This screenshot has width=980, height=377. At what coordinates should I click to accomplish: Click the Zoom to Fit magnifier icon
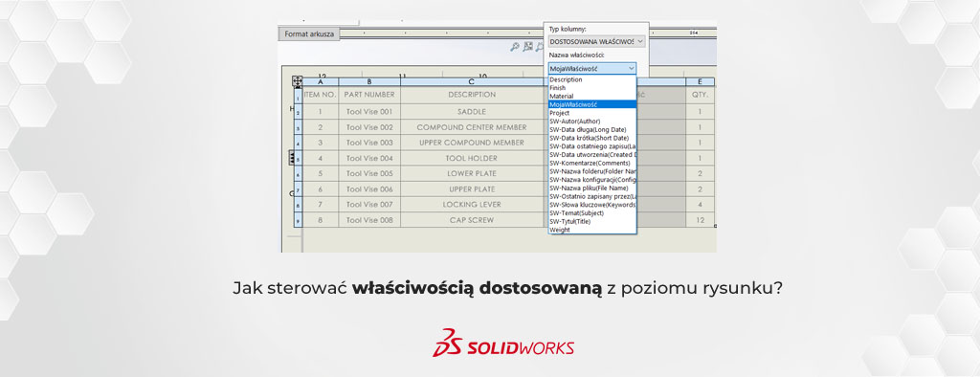(515, 46)
